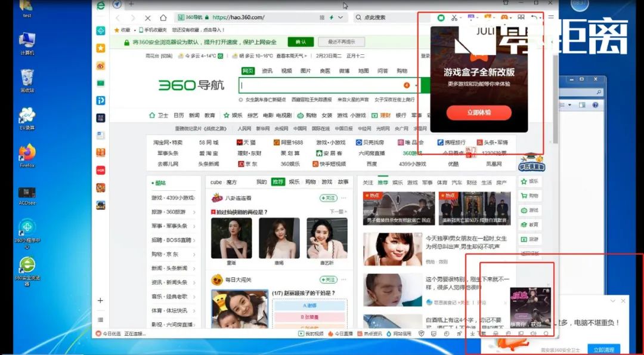Open the browser main menu hamburger icon
This screenshot has height=355, width=644.
pyautogui.click(x=551, y=17)
